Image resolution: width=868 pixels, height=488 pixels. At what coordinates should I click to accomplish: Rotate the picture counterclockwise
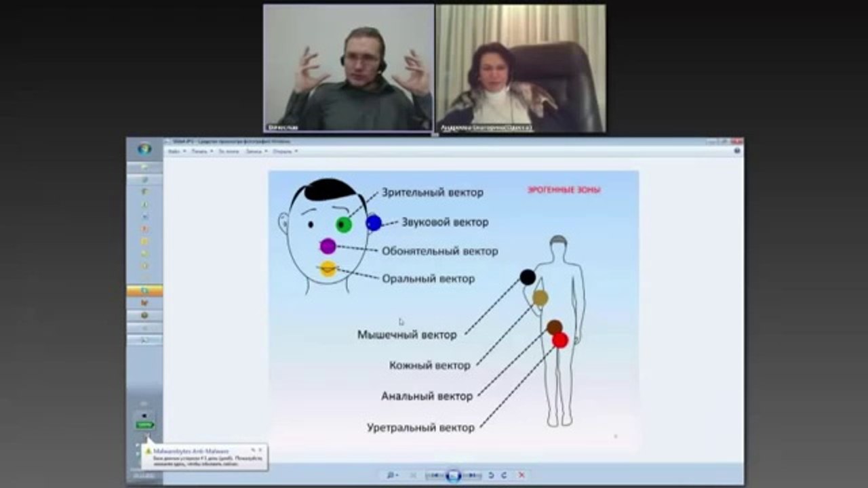492,475
